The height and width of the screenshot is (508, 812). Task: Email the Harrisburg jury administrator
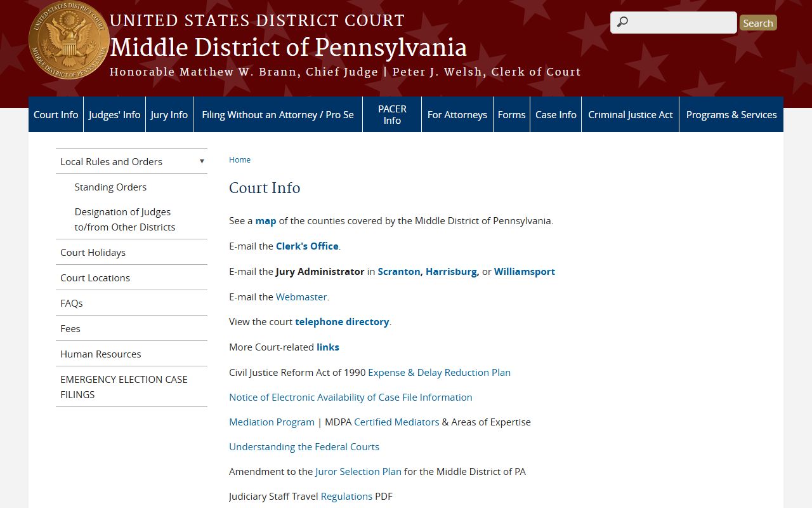tap(451, 271)
